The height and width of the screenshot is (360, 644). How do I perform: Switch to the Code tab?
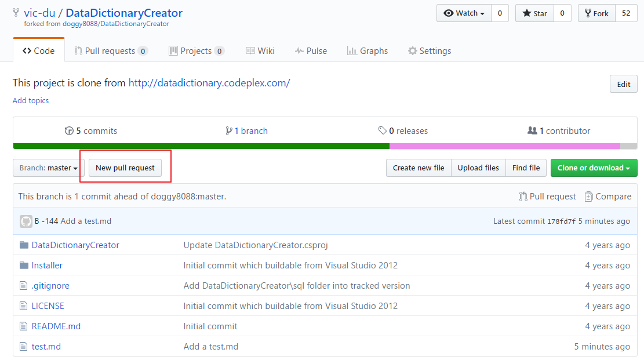click(39, 50)
